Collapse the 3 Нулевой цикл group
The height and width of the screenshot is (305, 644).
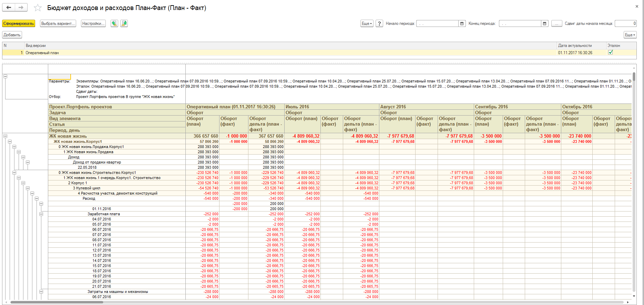click(x=28, y=188)
